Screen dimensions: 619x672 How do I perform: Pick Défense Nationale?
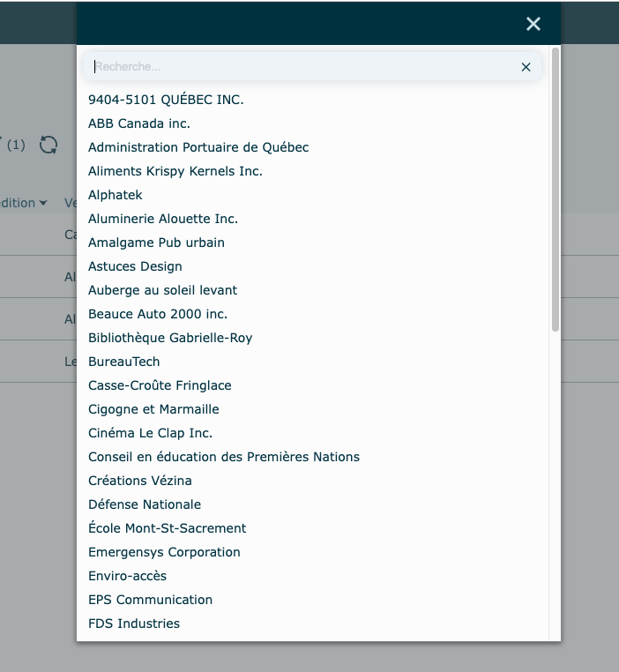pos(145,504)
